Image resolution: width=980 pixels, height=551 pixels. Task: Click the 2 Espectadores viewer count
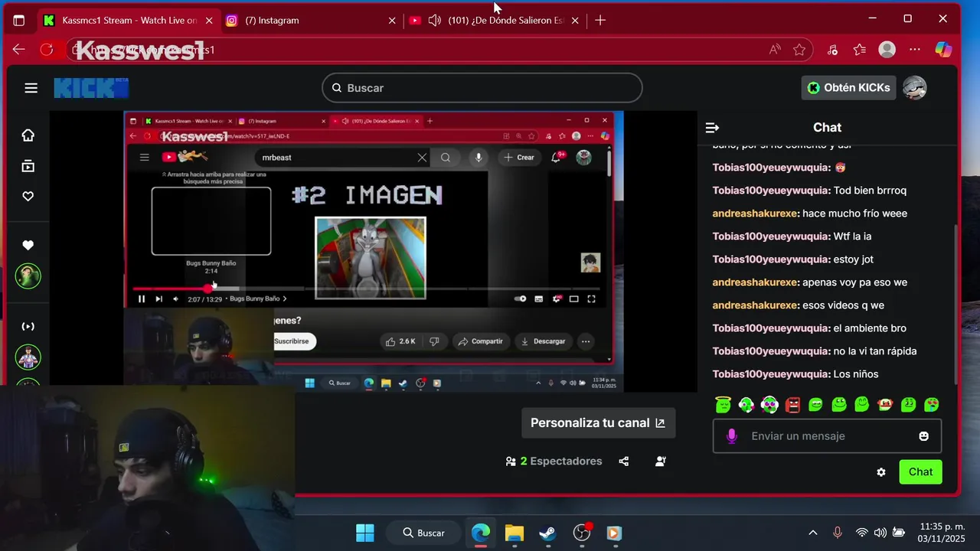[554, 461]
